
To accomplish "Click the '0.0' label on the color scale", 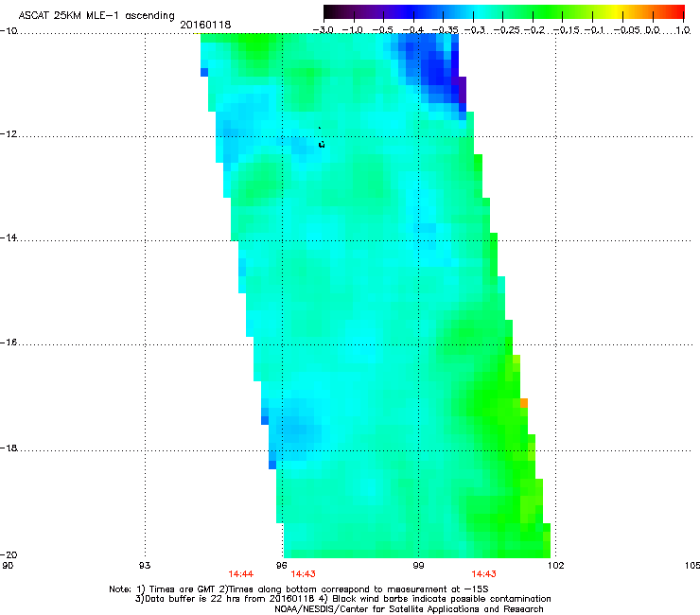I will click(x=653, y=30).
